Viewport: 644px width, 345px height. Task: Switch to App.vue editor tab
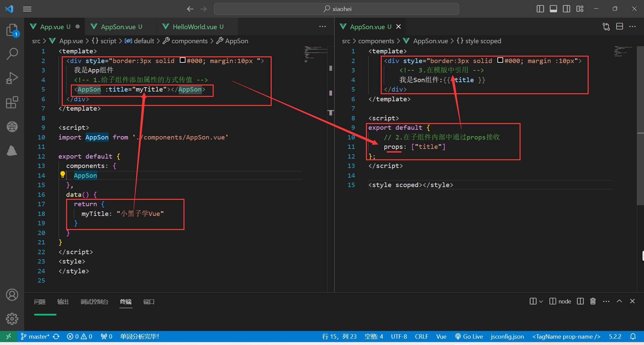[x=55, y=27]
